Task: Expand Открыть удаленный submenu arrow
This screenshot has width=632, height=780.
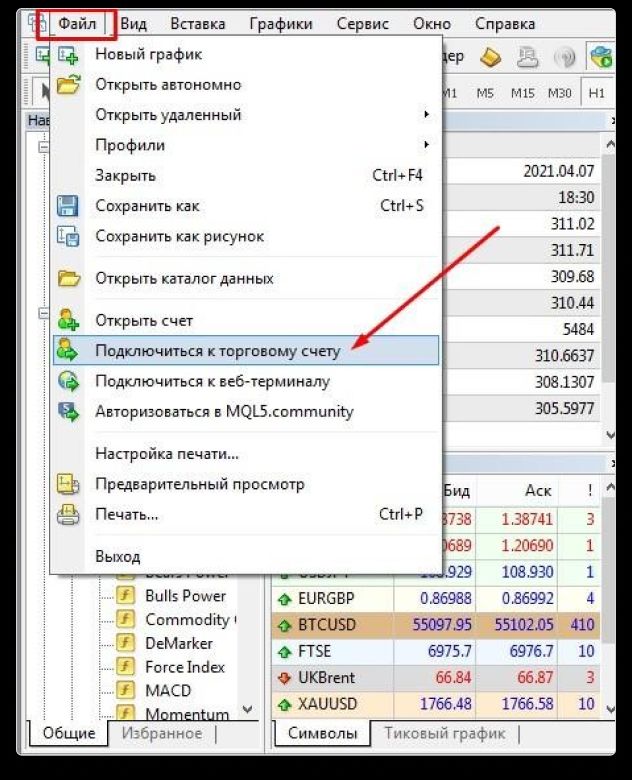Action: click(x=426, y=114)
